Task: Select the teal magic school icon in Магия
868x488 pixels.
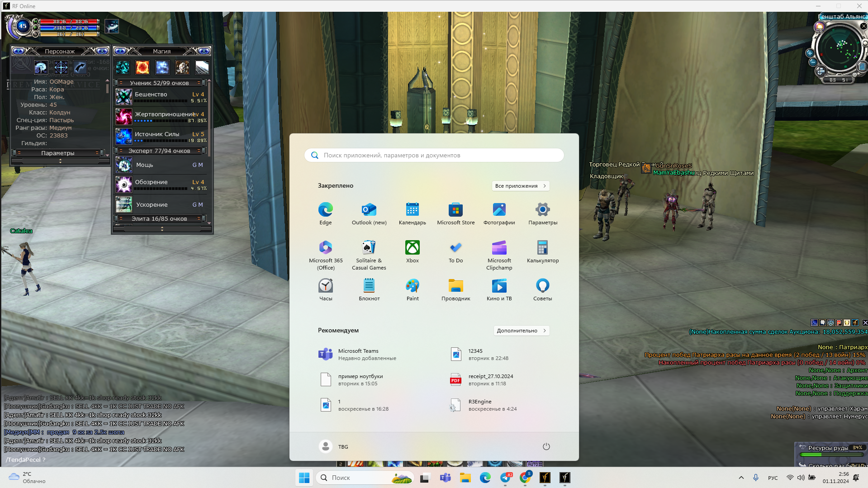Action: 123,67
